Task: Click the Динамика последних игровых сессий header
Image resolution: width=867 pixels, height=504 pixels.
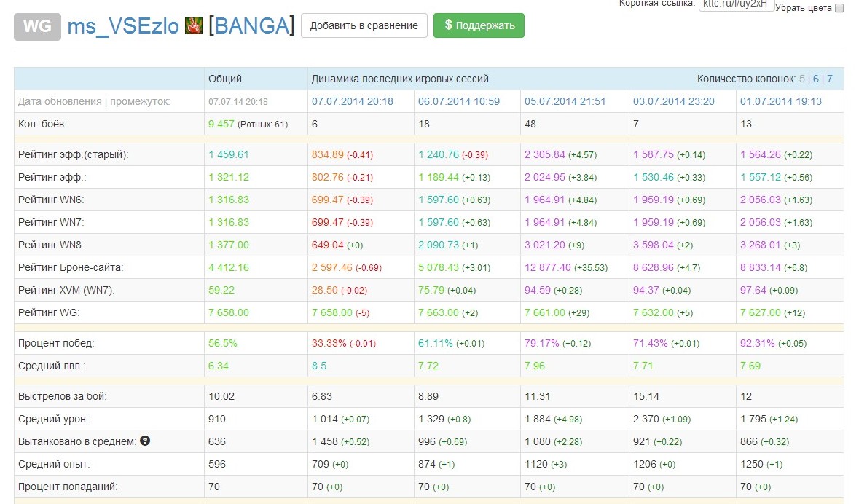Action: click(400, 79)
